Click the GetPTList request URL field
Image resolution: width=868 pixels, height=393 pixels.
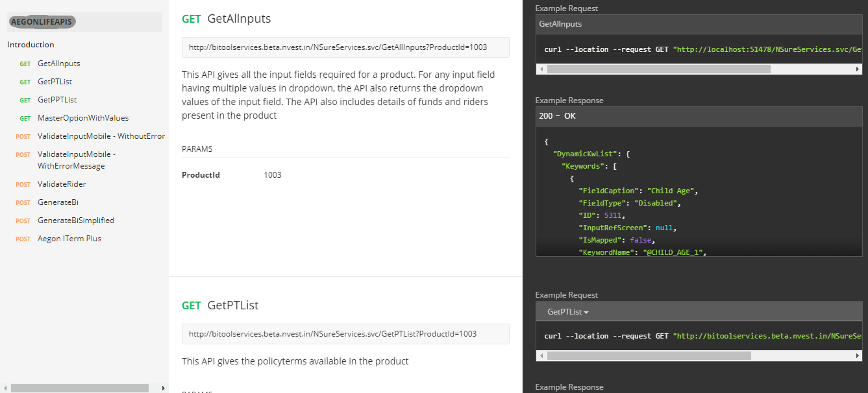pos(345,334)
